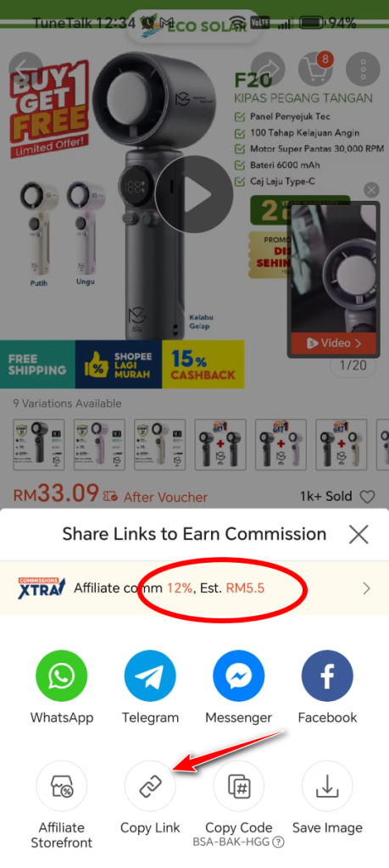Expand the affiliate commission details chevron
This screenshot has width=389, height=868.
[x=366, y=588]
